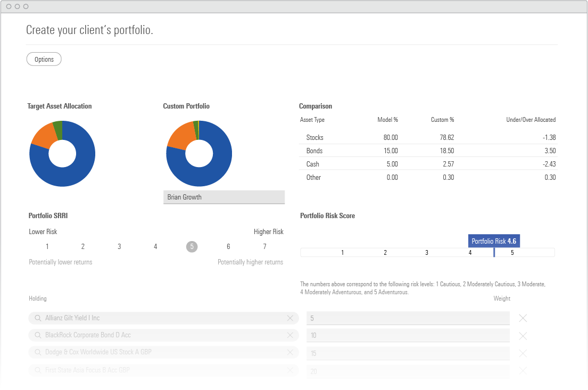Edit the weight field showing 5
This screenshot has width=588, height=390.
click(408, 318)
